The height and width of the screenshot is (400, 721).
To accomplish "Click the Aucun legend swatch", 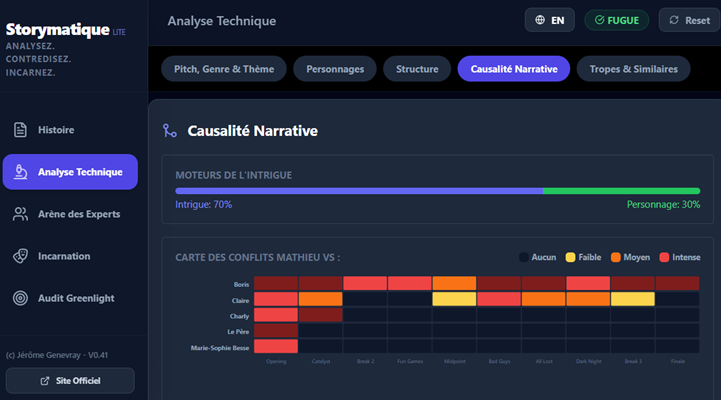I will pos(523,257).
